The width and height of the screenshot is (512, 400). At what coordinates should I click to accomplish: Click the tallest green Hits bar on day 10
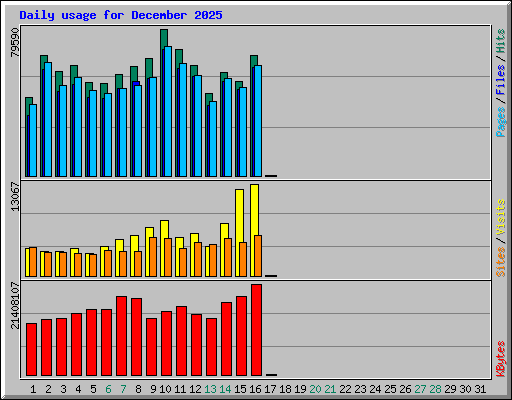[x=164, y=38]
